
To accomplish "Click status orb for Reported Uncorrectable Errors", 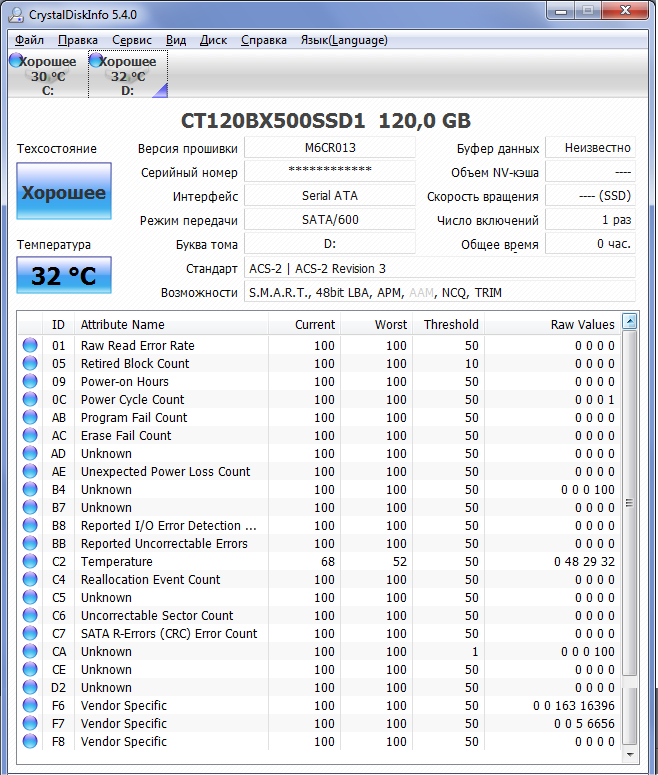I will pos(30,543).
